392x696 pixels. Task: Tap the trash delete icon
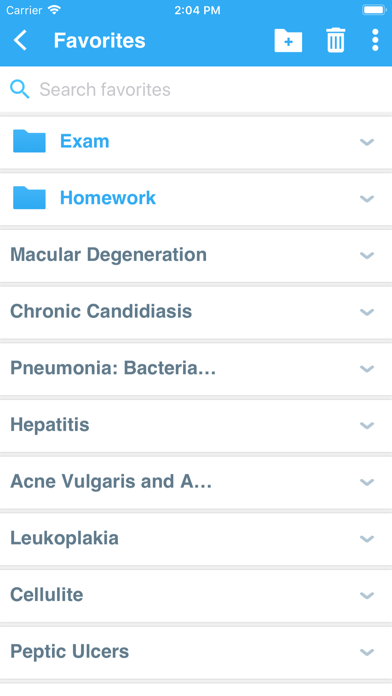pos(336,40)
